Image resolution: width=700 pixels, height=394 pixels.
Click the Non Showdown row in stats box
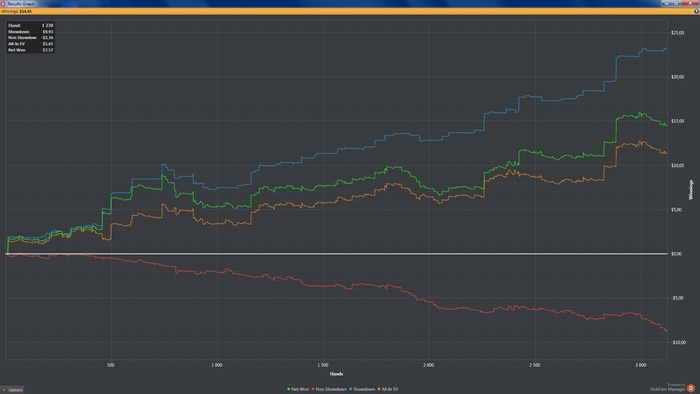(30, 38)
